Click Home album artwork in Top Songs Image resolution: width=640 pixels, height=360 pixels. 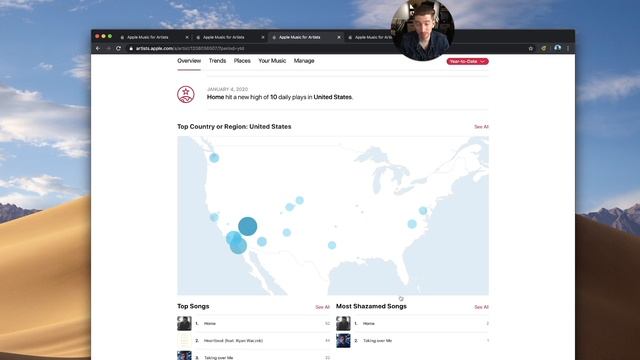pos(184,323)
